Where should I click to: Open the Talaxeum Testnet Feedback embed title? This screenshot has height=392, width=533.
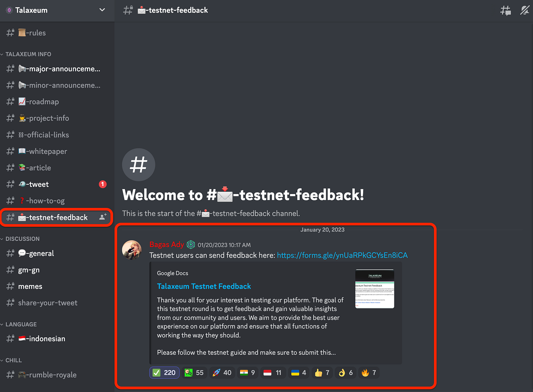point(204,286)
